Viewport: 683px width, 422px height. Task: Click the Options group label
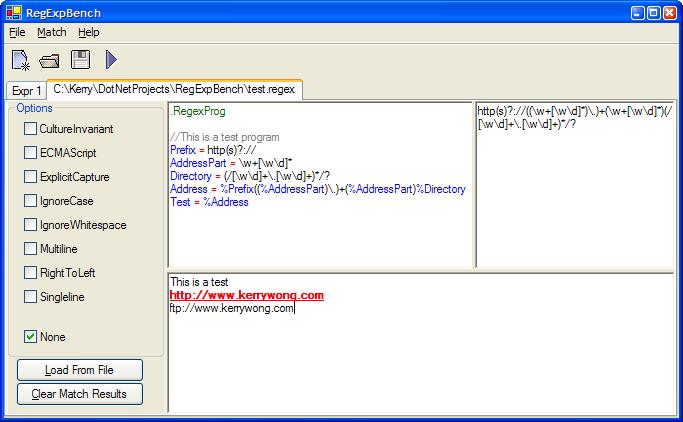point(34,108)
